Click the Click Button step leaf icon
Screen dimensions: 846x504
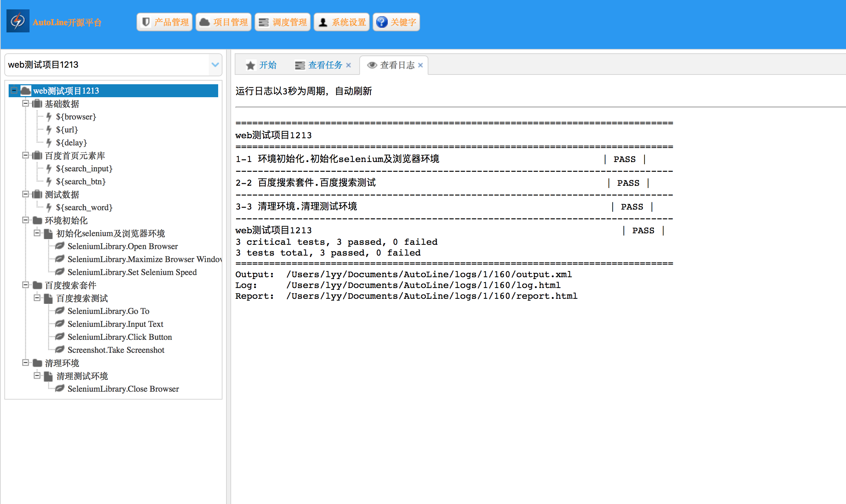[x=60, y=337]
